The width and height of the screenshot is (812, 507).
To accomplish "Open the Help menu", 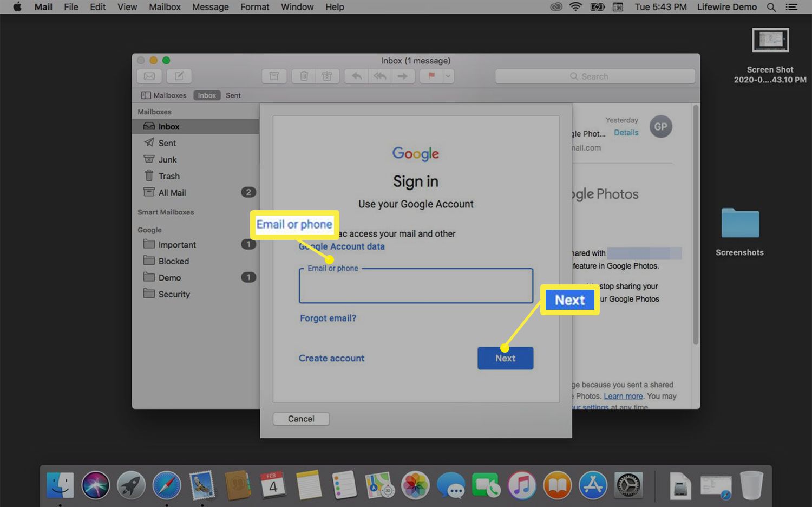I will point(335,7).
